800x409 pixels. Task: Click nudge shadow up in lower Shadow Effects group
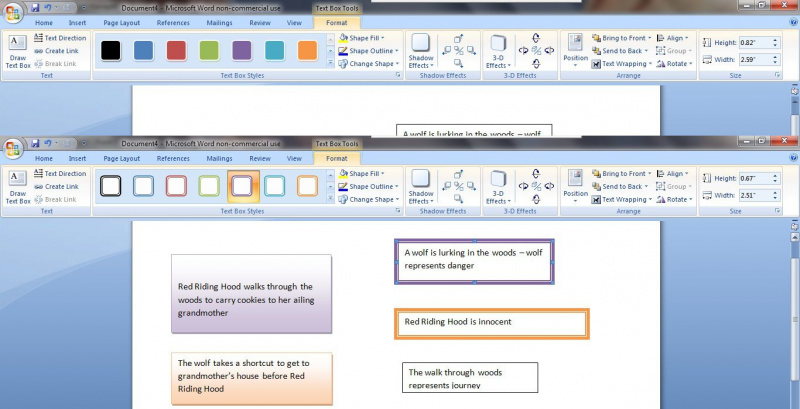click(459, 174)
